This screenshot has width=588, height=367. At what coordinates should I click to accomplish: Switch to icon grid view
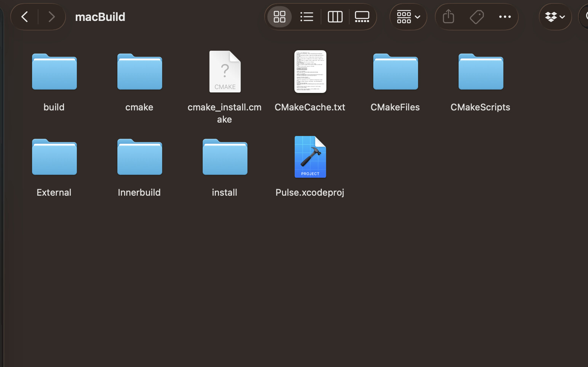280,17
